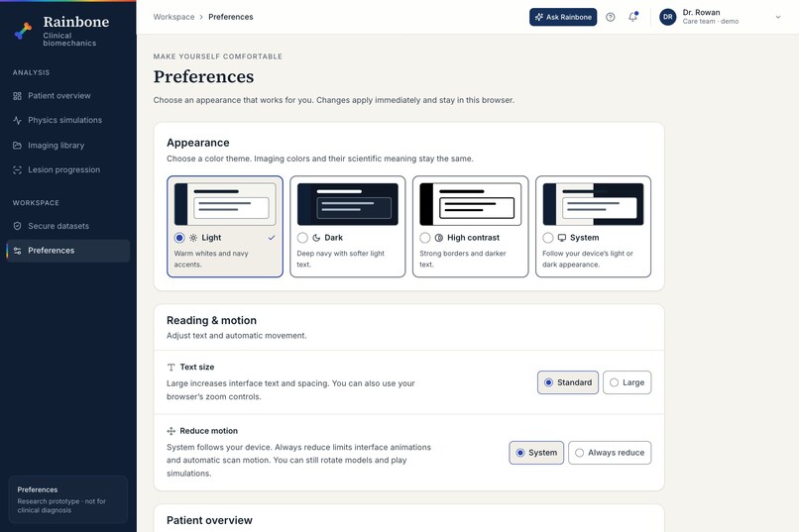799x532 pixels.
Task: Click the Secure datasets shield icon
Action: [17, 226]
